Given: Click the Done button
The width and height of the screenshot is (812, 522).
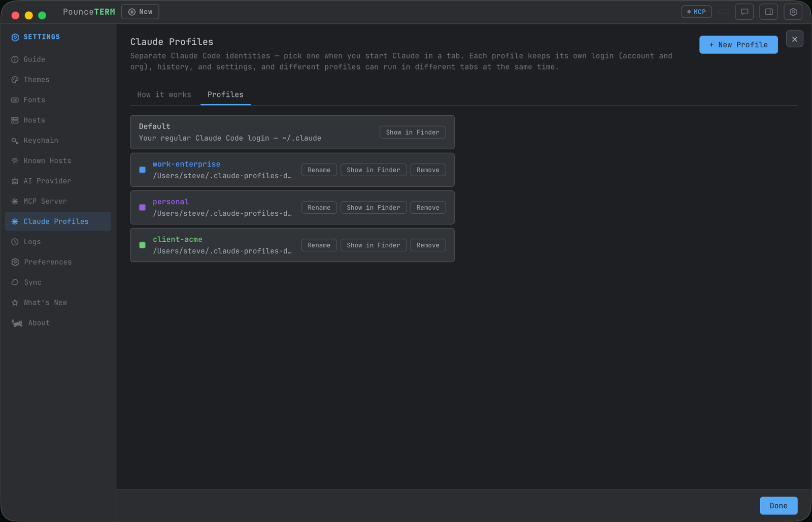Looking at the screenshot, I should [x=779, y=506].
